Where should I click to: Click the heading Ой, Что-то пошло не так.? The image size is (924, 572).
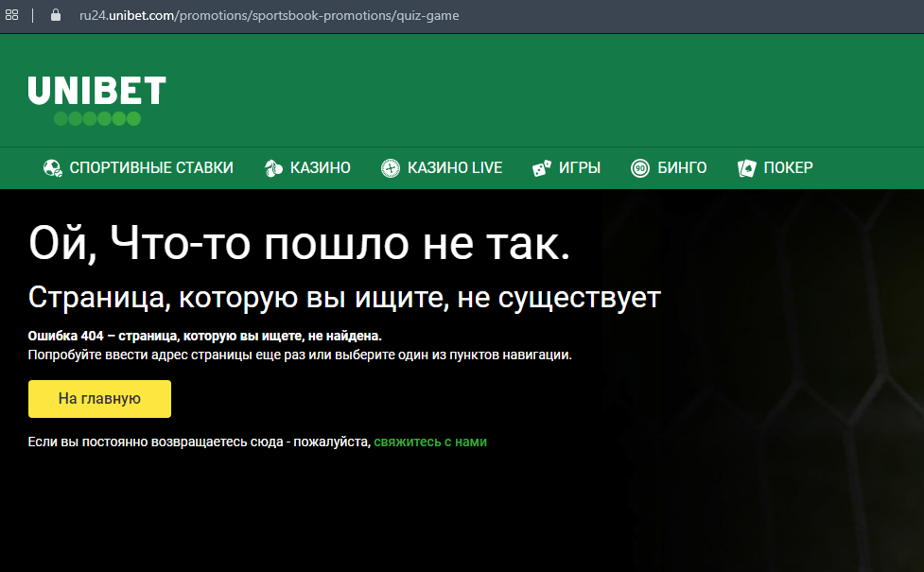300,243
